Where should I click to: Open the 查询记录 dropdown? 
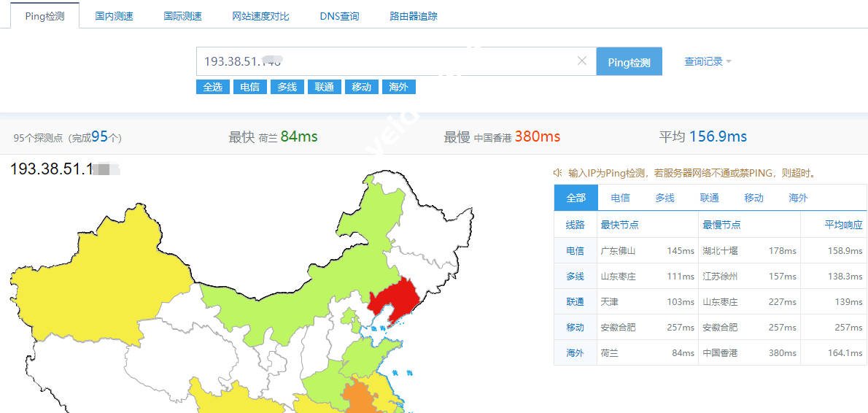click(x=708, y=61)
